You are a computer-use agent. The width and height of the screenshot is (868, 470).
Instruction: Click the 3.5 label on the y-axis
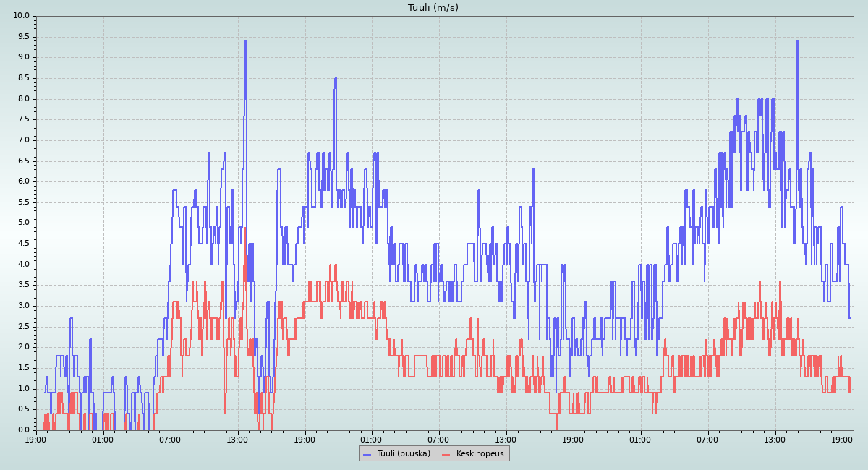[x=24, y=285]
